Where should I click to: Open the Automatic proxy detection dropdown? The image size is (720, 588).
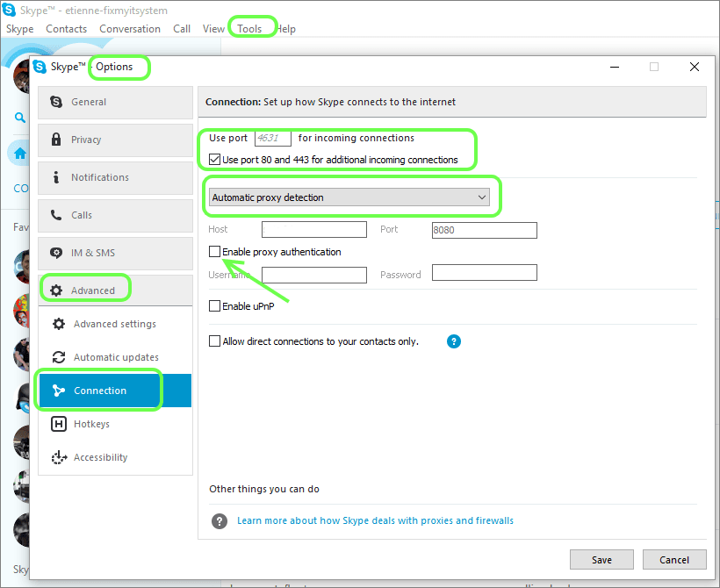pos(349,197)
